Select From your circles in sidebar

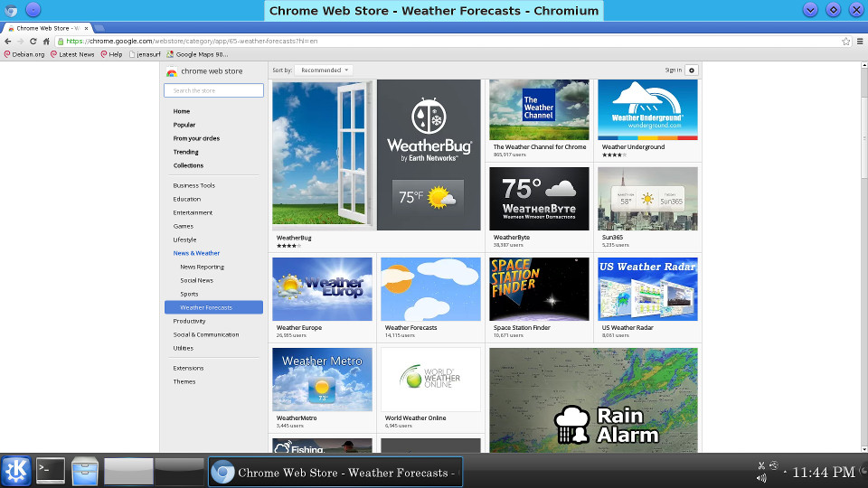point(196,138)
